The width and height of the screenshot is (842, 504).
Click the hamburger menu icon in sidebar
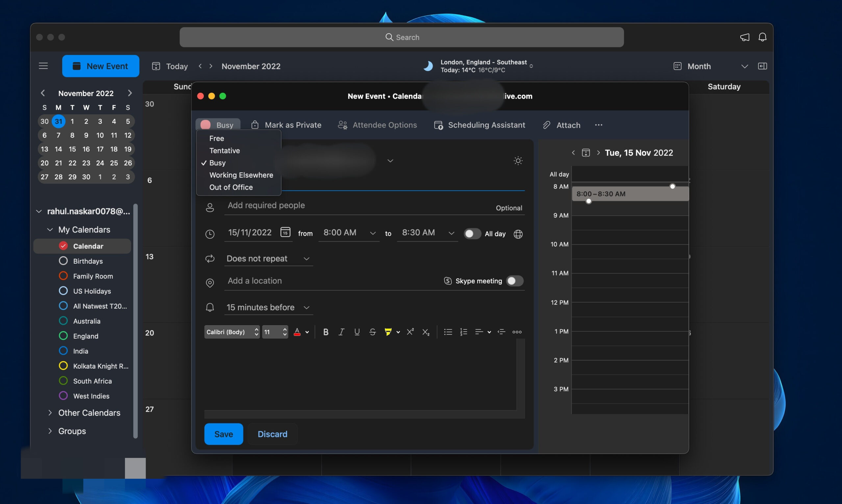click(x=43, y=66)
